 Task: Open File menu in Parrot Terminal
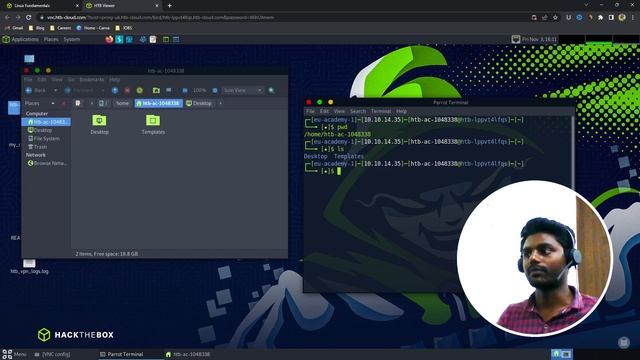[x=310, y=111]
